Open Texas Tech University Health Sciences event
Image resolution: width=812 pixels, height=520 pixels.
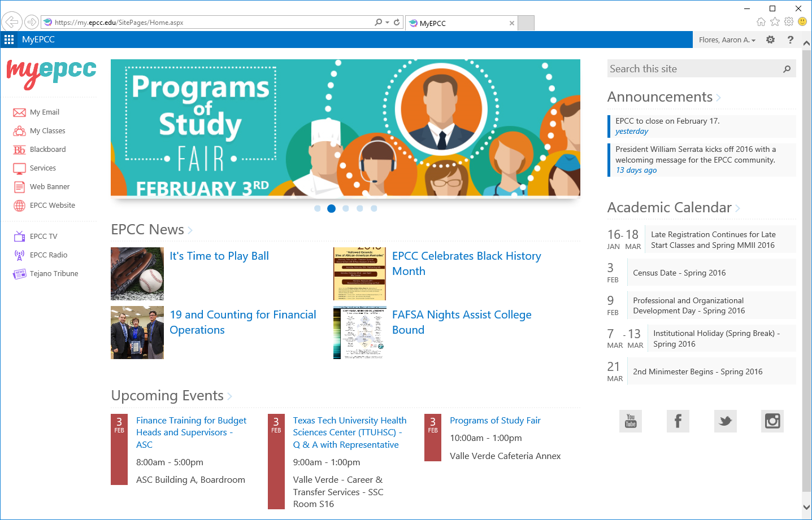coord(350,432)
